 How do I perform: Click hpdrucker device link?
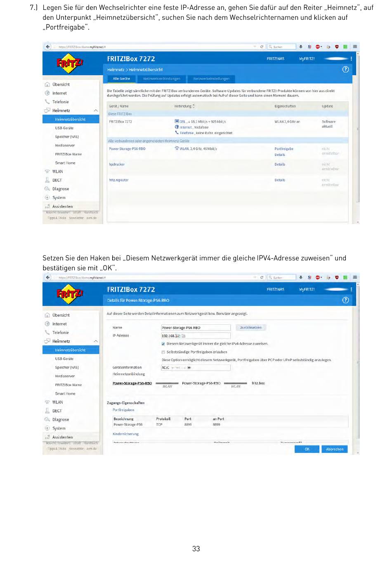[x=117, y=164]
